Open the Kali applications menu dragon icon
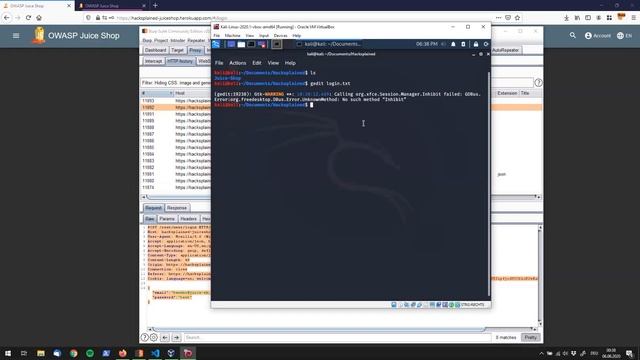The width and height of the screenshot is (640, 360). coord(216,44)
